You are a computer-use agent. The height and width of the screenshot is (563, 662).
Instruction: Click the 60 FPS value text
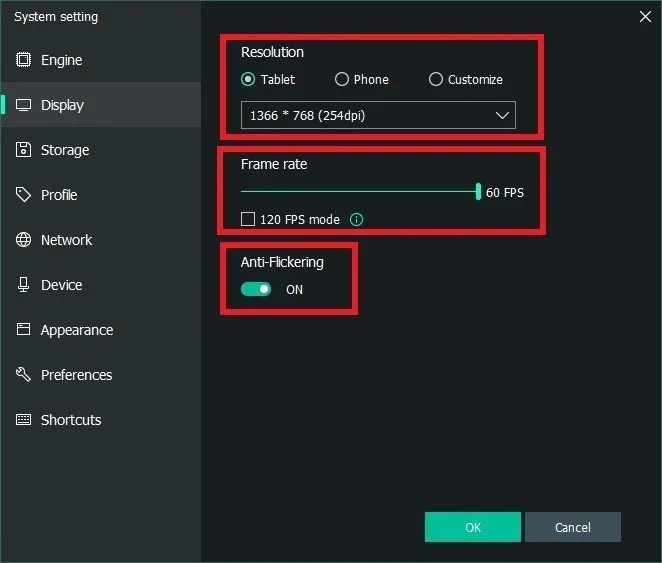(x=505, y=192)
